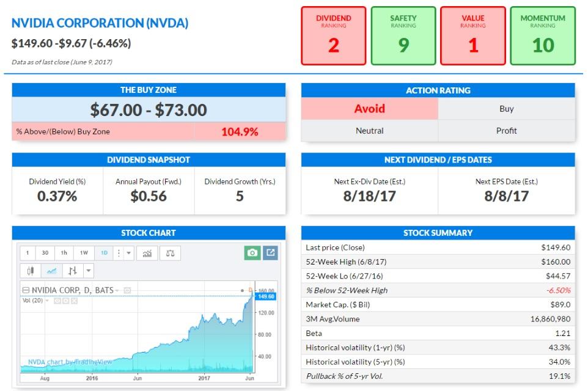Select the Safety Ranking box
Screen dimensions: 588x391
403,35
